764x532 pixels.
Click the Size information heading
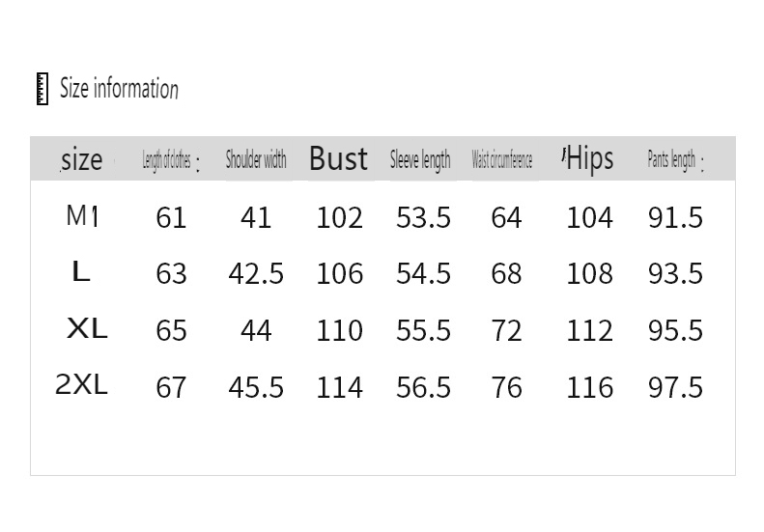[119, 88]
